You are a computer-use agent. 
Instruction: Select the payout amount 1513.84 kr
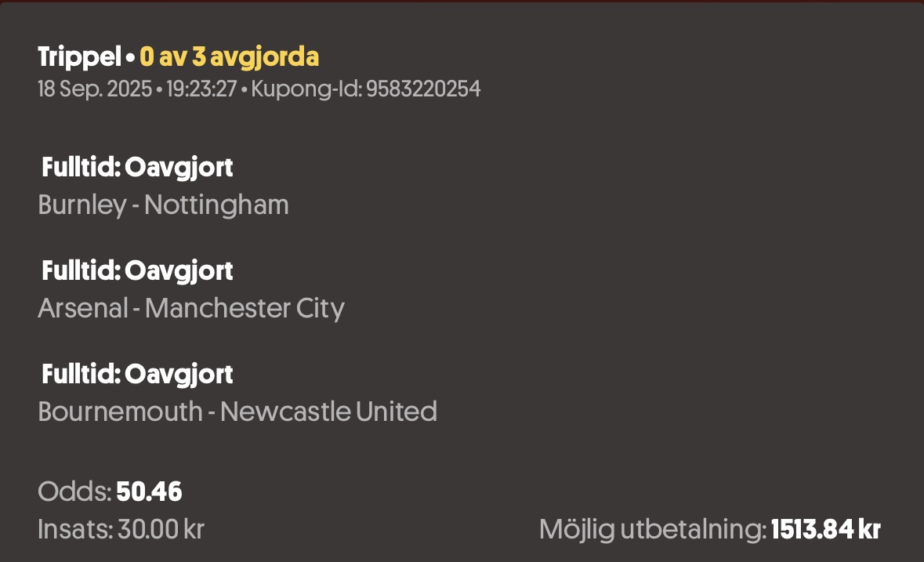tap(826, 530)
